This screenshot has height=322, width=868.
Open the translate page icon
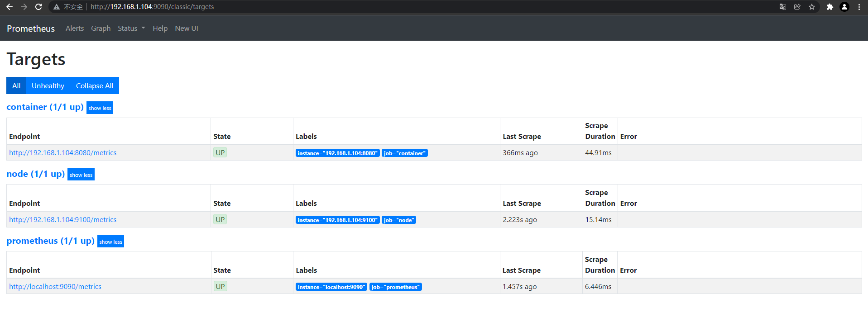tap(782, 7)
